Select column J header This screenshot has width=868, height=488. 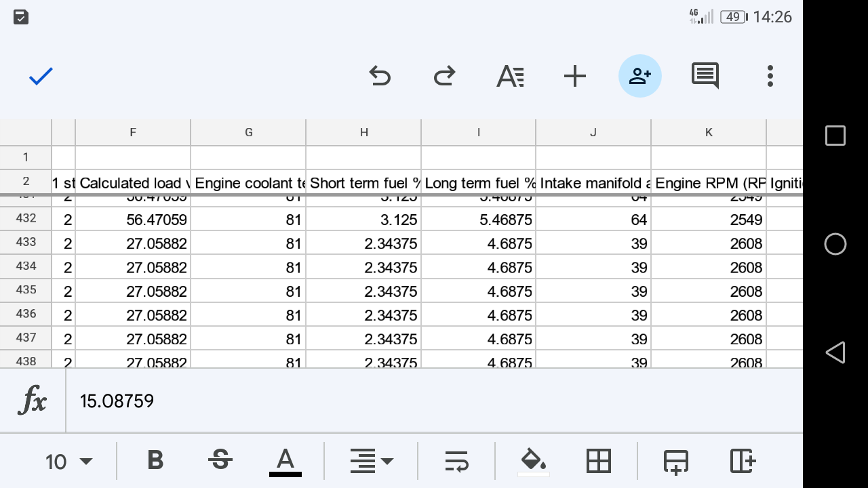[x=593, y=132]
